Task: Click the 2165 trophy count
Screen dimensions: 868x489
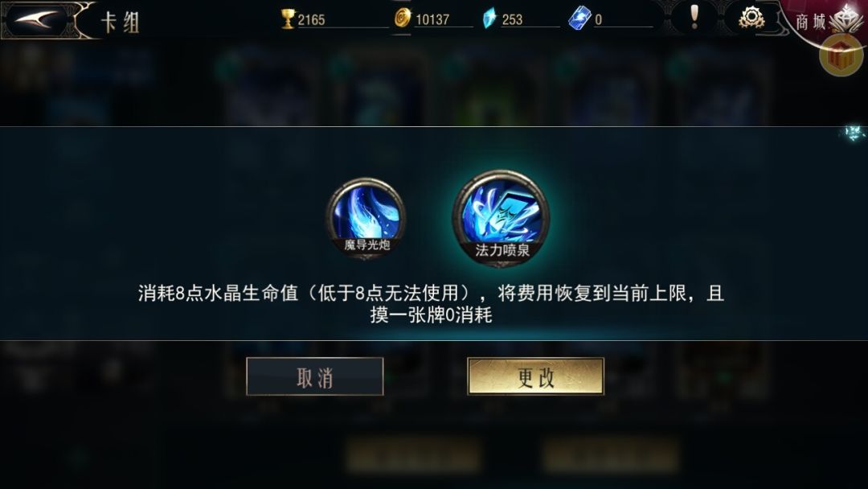Action: point(311,20)
